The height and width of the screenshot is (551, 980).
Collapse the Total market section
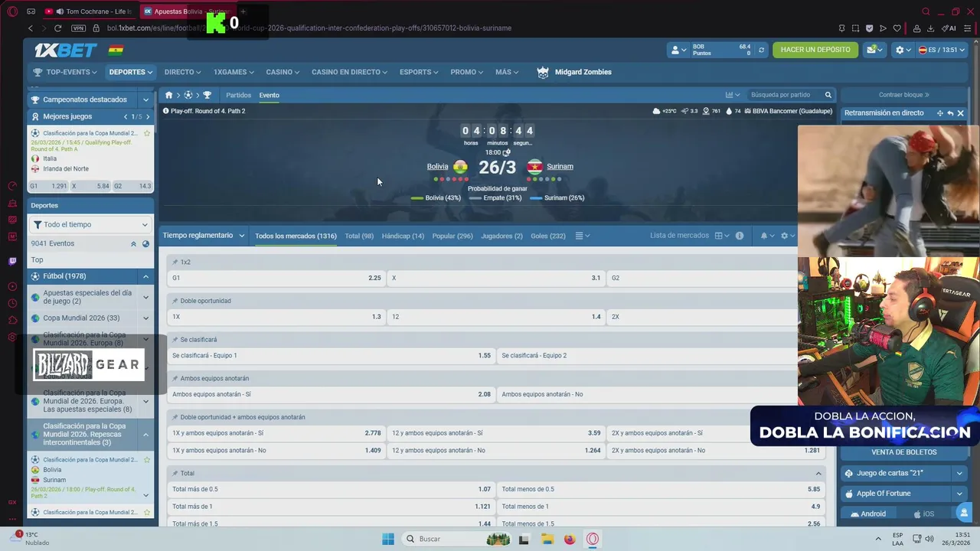pos(818,474)
